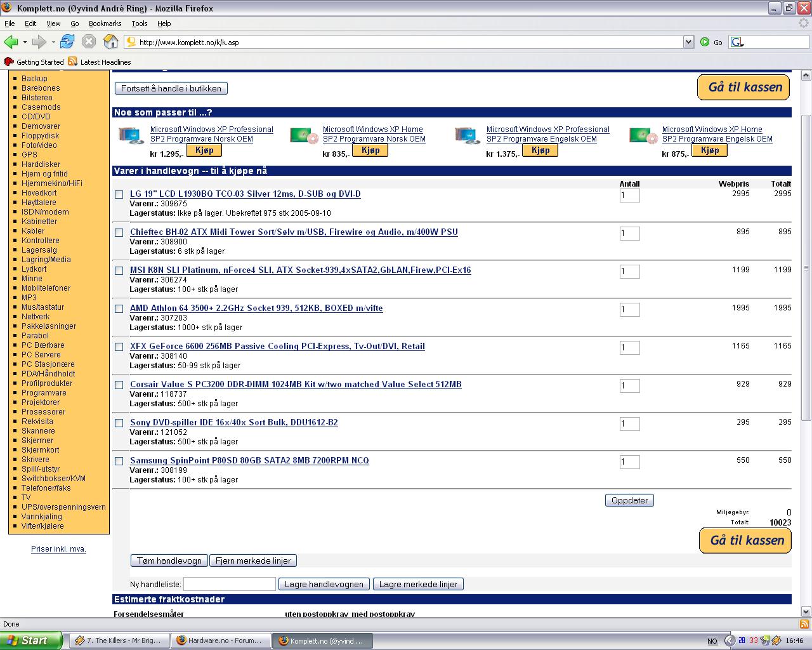The width and height of the screenshot is (812, 650).
Task: Tick checkbox for Sony DVD-spiller
Action: pos(119,423)
